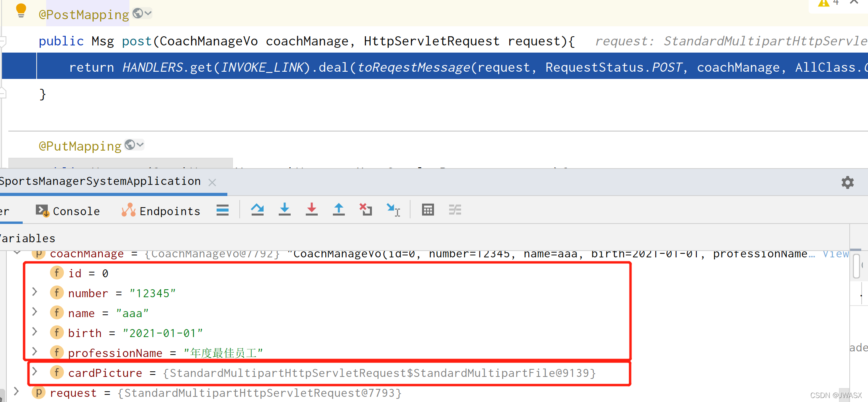Open debug panel settings gear
The height and width of the screenshot is (402, 868).
(848, 182)
